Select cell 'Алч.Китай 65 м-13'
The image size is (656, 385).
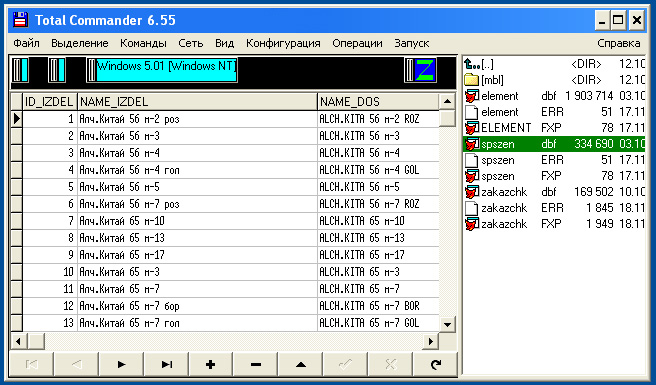197,238
